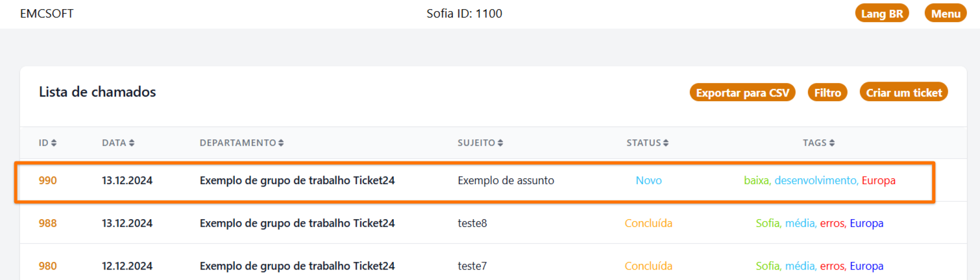Sort by SUJEITO column sort icon
This screenshot has height=280, width=980.
click(500, 143)
